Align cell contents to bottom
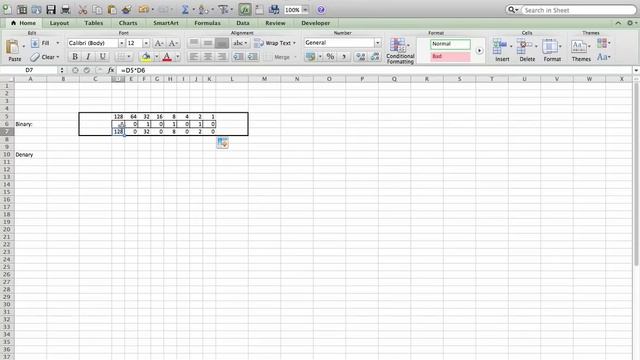 coord(222,42)
